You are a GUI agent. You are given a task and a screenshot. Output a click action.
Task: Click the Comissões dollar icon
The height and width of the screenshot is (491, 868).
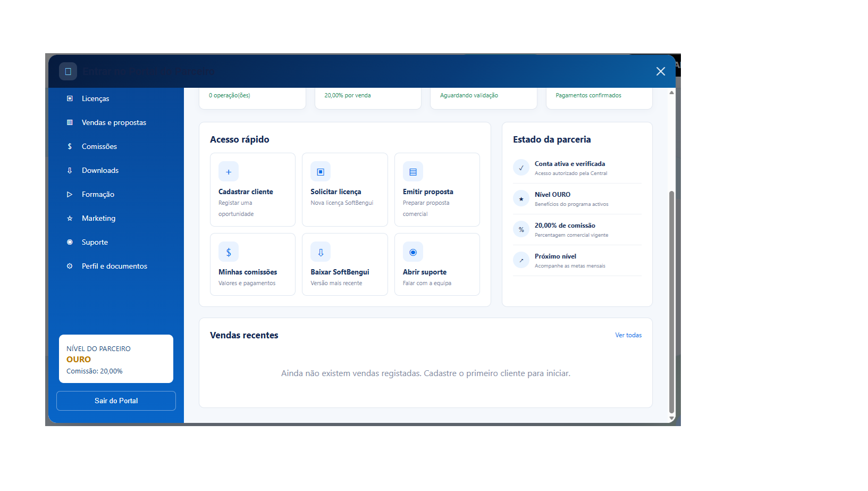(70, 146)
